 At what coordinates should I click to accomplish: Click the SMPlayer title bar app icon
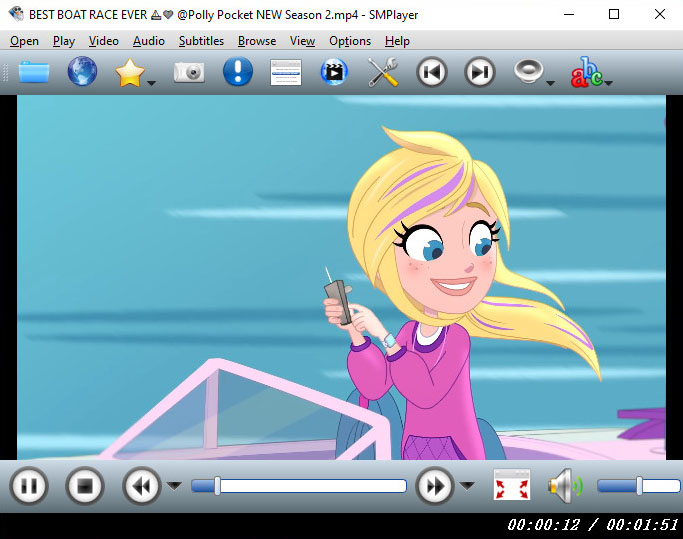16,14
